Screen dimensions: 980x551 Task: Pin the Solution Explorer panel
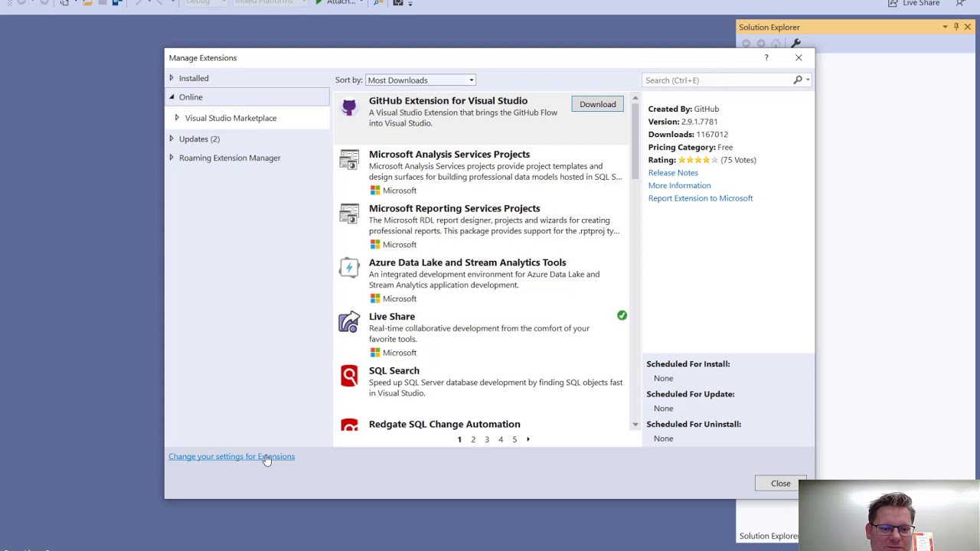point(955,27)
